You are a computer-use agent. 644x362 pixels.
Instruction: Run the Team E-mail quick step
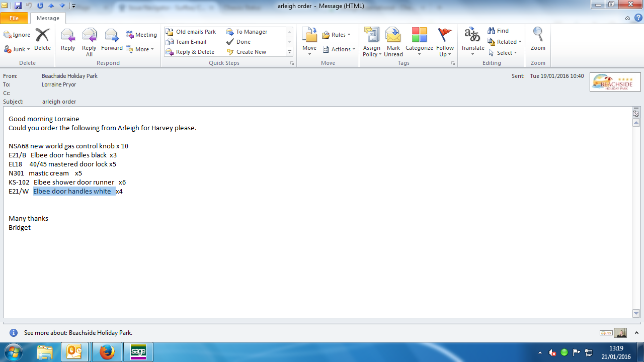[186, 42]
